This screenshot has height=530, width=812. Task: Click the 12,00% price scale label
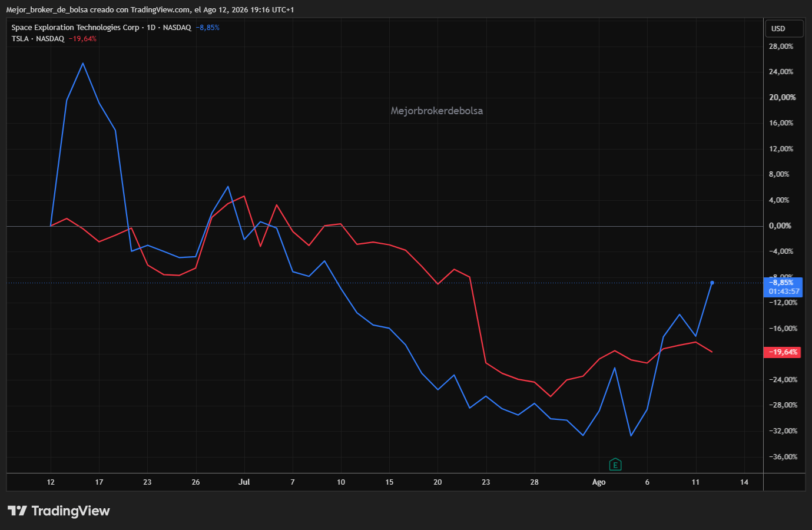click(781, 149)
